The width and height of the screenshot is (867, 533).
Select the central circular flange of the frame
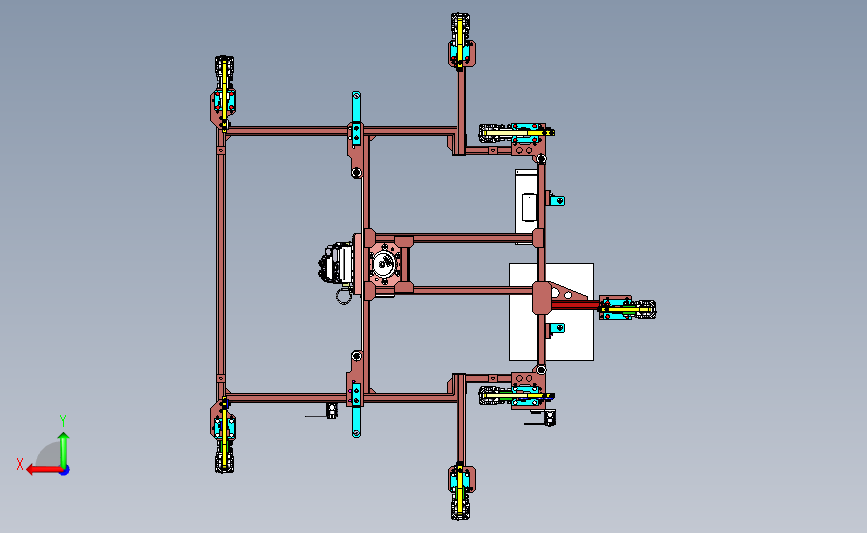pos(384,264)
